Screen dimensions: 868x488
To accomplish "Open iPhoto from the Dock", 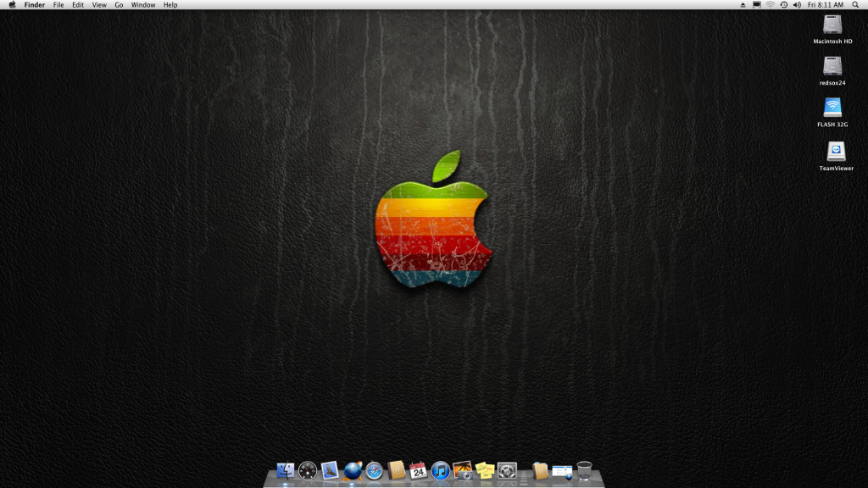I will (x=462, y=471).
